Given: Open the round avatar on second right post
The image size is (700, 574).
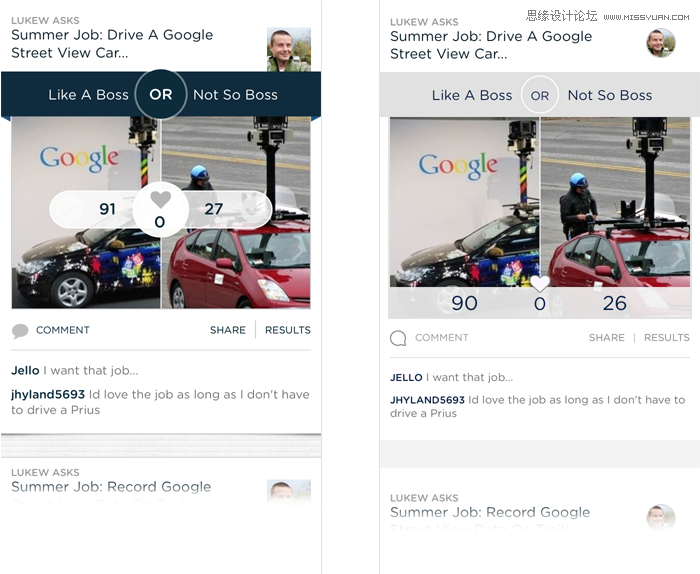Looking at the screenshot, I should [661, 518].
